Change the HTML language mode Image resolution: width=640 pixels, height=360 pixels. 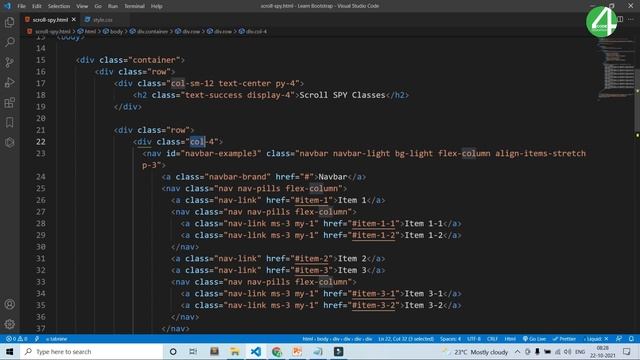click(x=510, y=339)
